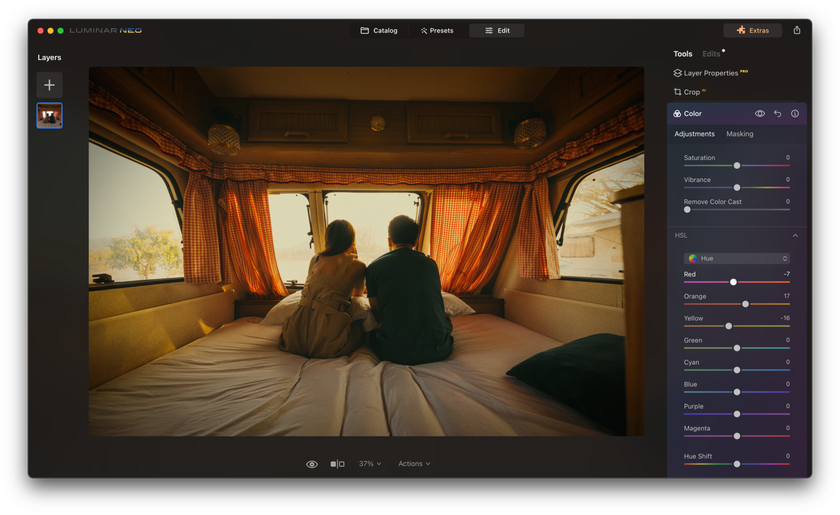This screenshot has width=840, height=515.
Task: Select the Edit tab
Action: [497, 31]
